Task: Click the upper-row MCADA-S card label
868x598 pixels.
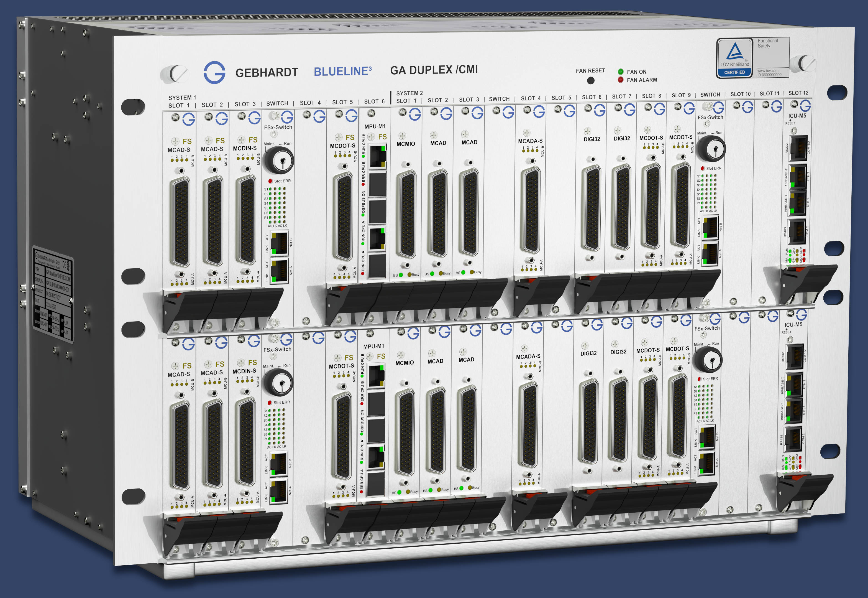Action: pos(530,141)
